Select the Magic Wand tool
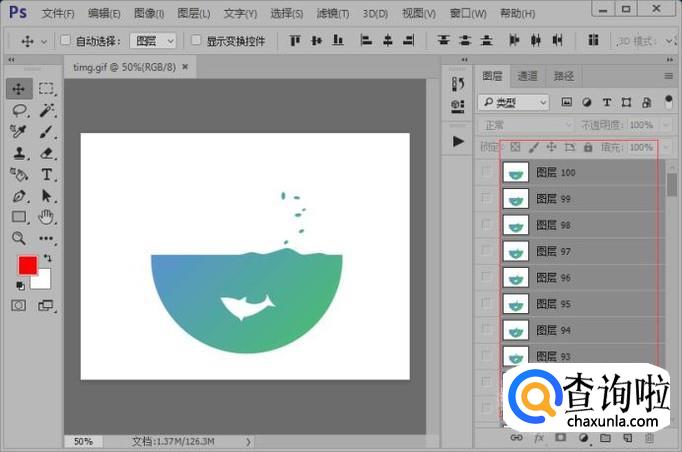The image size is (682, 452). pos(46,110)
